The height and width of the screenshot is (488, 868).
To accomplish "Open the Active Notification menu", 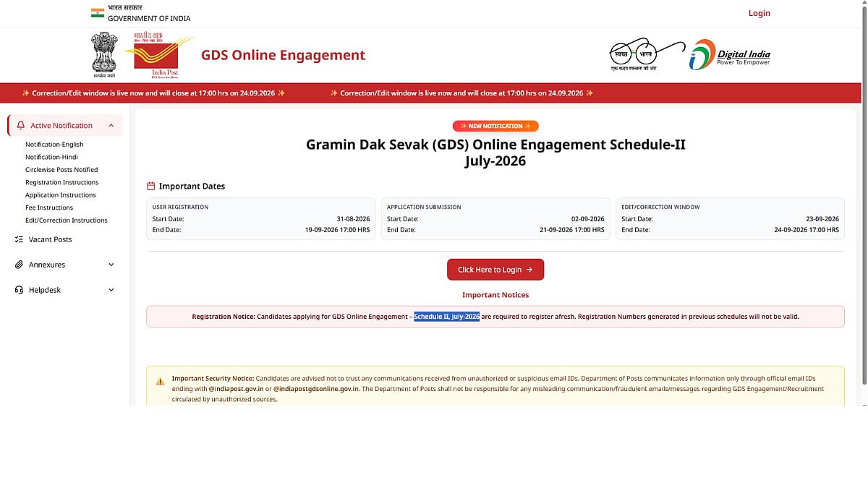I will click(65, 126).
